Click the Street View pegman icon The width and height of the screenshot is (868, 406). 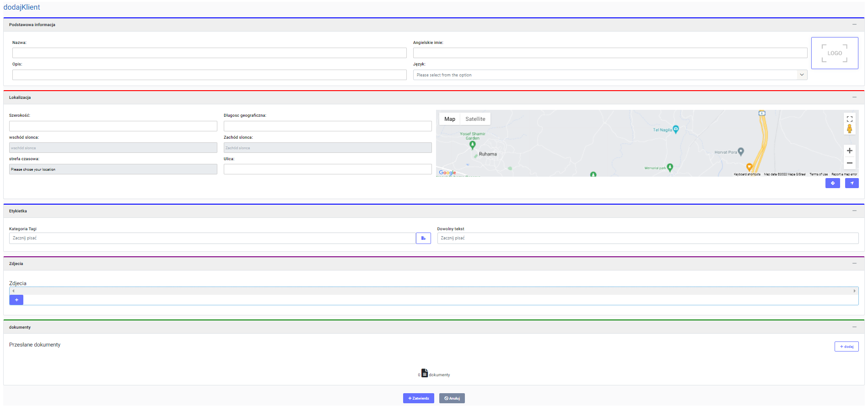pyautogui.click(x=849, y=129)
